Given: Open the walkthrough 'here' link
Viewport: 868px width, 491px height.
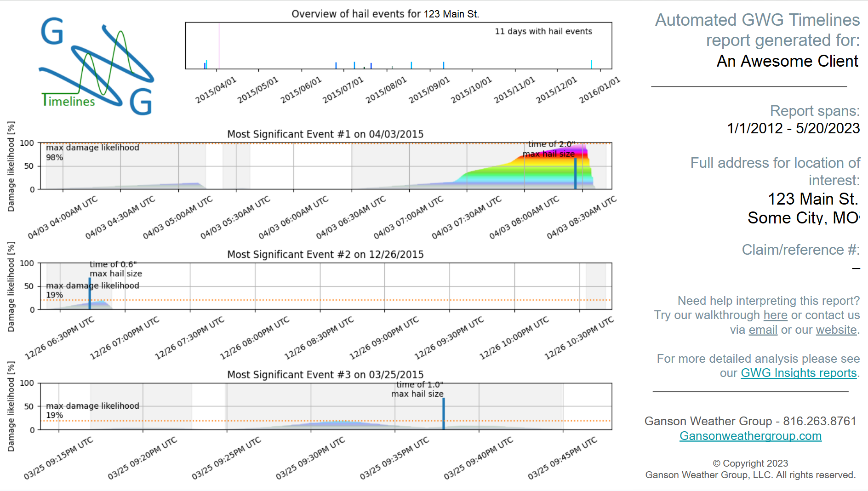Looking at the screenshot, I should 775,315.
